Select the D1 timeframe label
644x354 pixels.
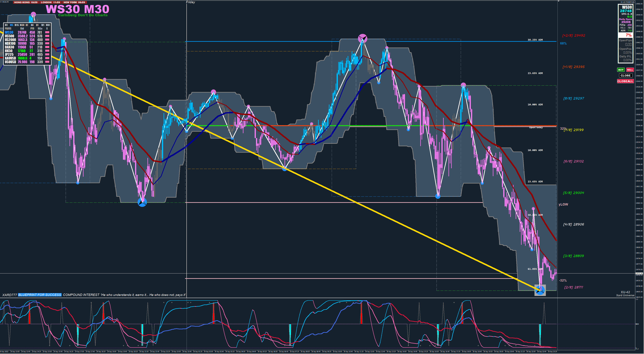(37, 25)
